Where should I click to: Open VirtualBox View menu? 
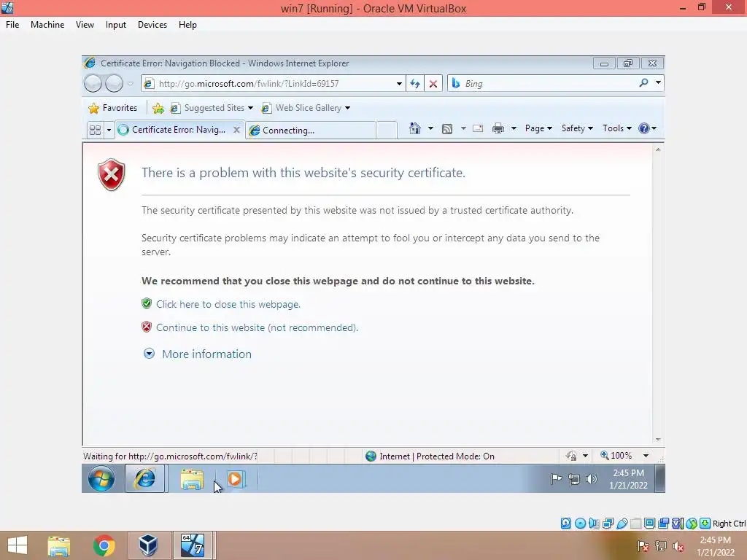(x=85, y=25)
